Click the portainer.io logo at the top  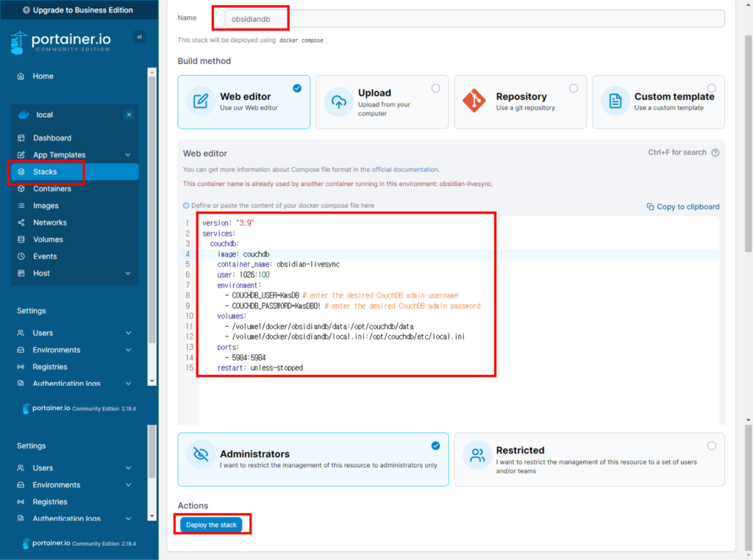tap(60, 42)
